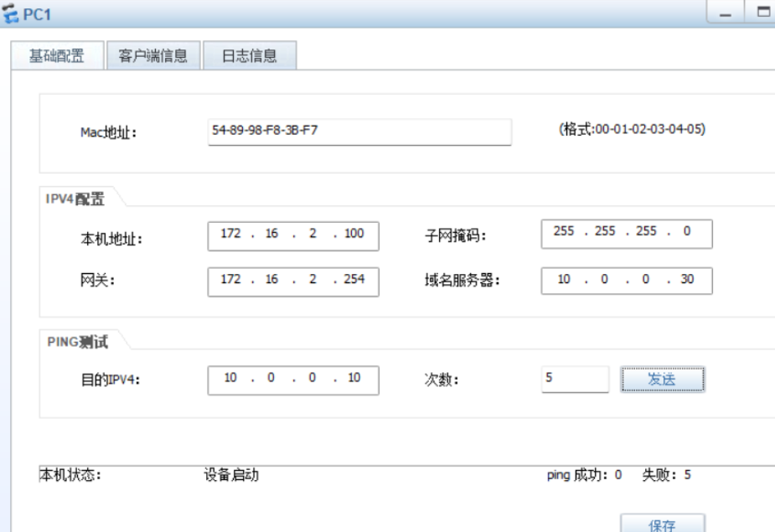Click the PING测试 section label

point(78,342)
